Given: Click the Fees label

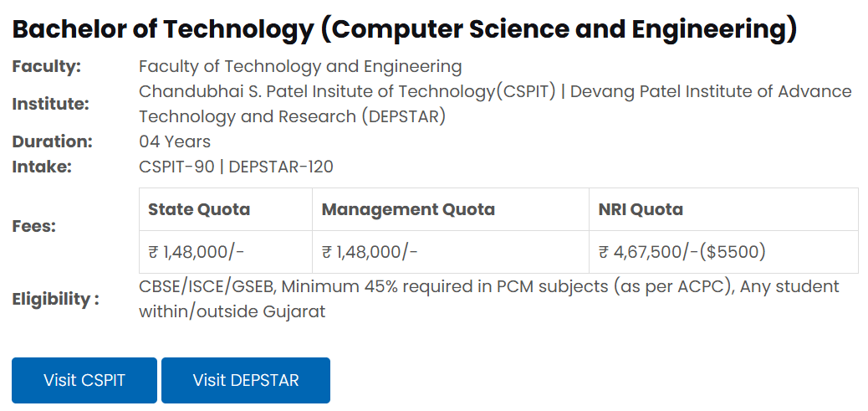Looking at the screenshot, I should click(x=34, y=226).
